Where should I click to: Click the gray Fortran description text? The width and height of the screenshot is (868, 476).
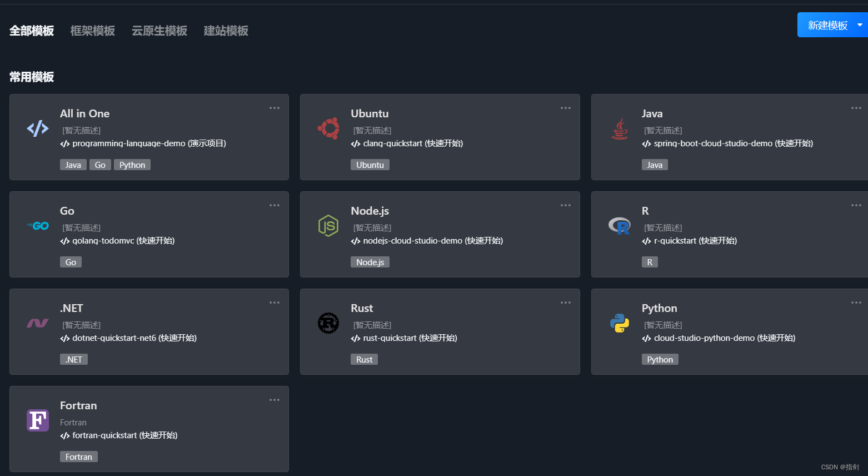tap(73, 423)
